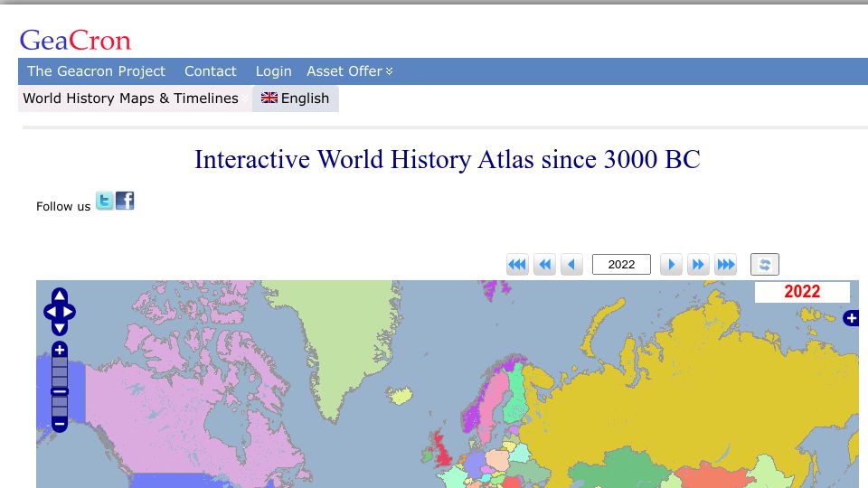Zoom out on the map with minus button
868x488 pixels.
click(x=60, y=425)
